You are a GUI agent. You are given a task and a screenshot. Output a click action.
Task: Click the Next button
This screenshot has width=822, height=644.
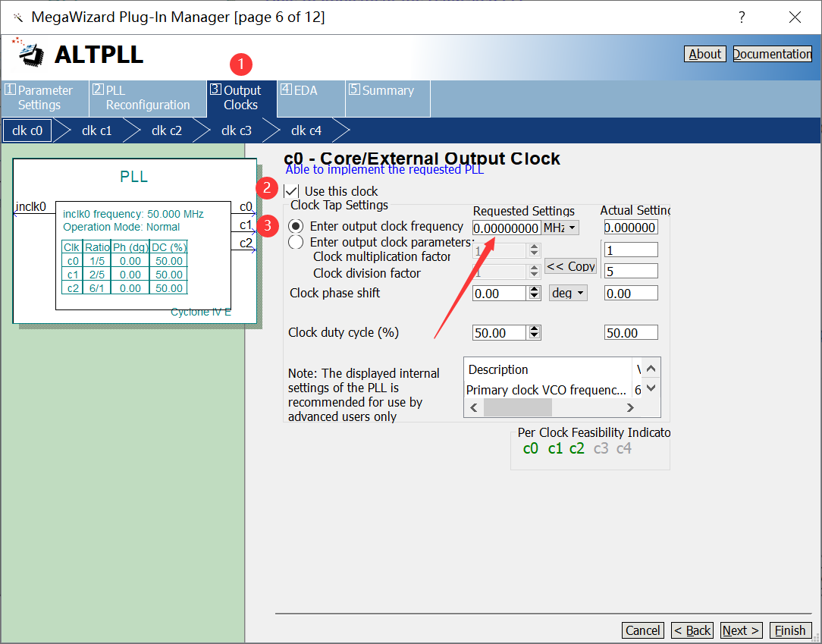(x=742, y=630)
